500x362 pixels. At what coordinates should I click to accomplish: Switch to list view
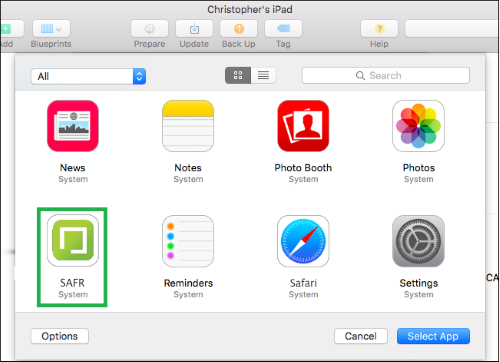pyautogui.click(x=263, y=75)
